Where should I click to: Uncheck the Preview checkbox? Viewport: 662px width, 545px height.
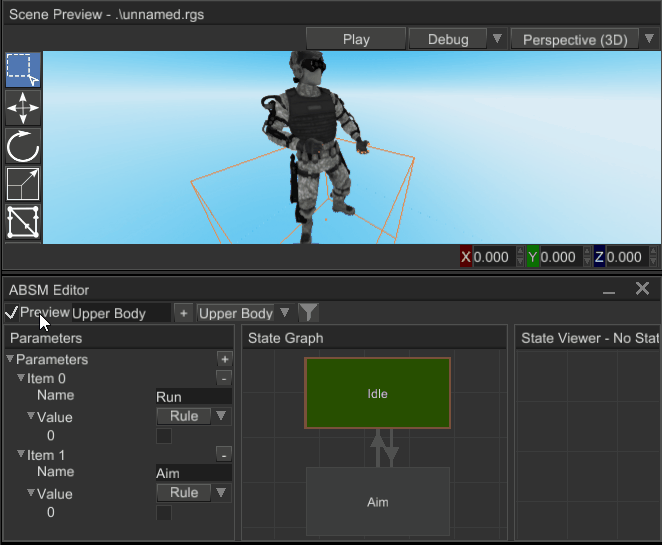[x=12, y=313]
